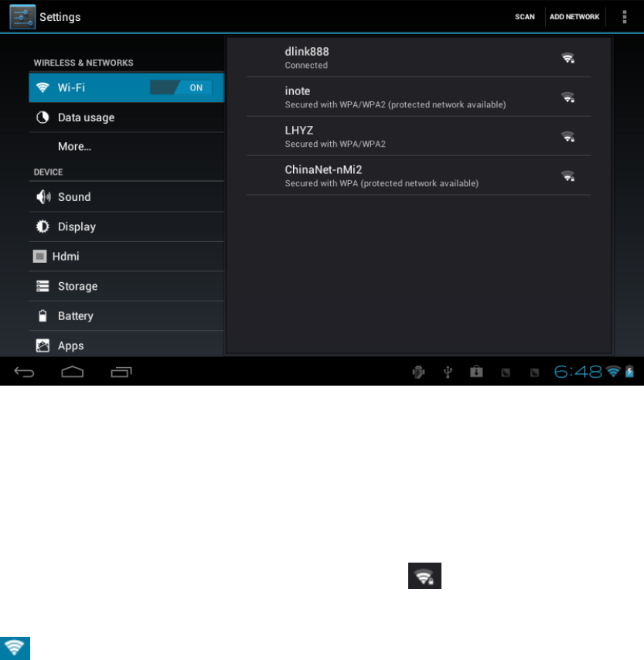Click the USB connection notification icon
The image size is (644, 660).
tap(448, 372)
